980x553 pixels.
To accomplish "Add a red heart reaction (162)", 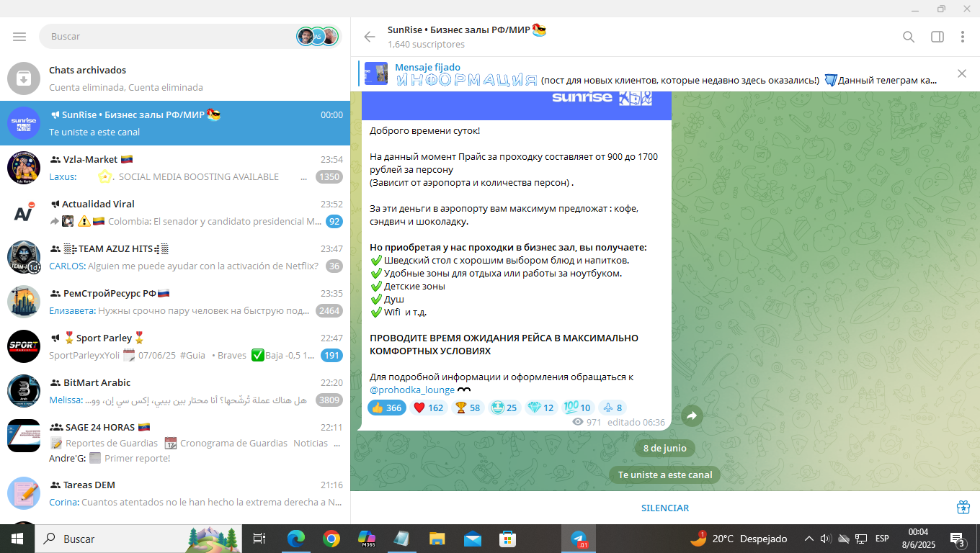I will pos(428,408).
